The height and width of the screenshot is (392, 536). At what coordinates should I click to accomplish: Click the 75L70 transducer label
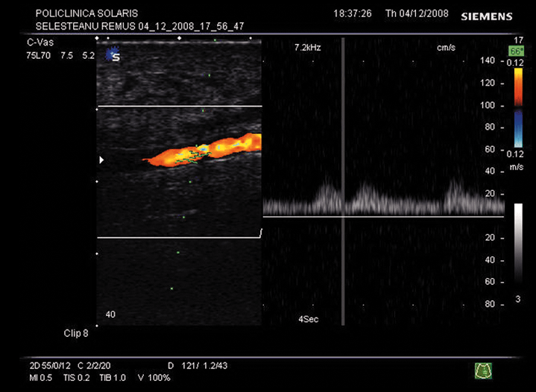(40, 54)
